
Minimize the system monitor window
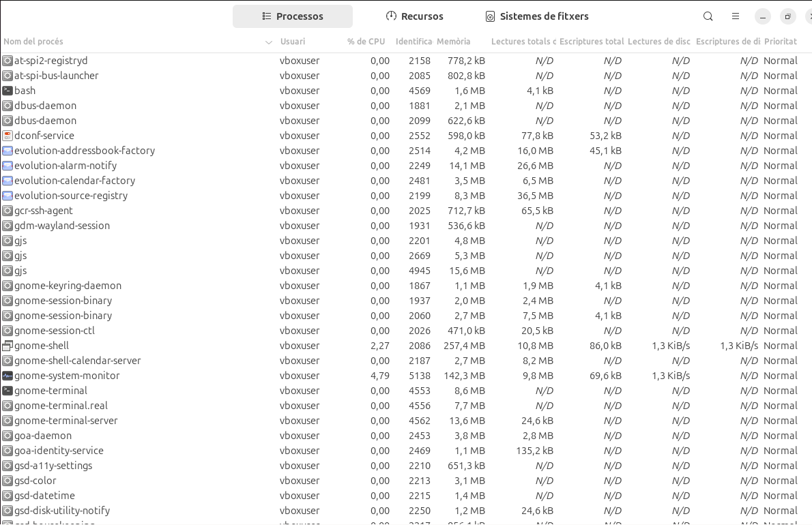coord(763,16)
